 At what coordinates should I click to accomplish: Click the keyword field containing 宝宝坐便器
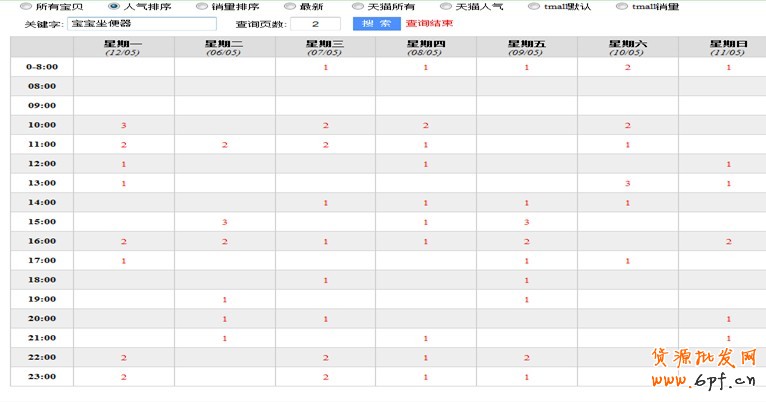(x=141, y=24)
